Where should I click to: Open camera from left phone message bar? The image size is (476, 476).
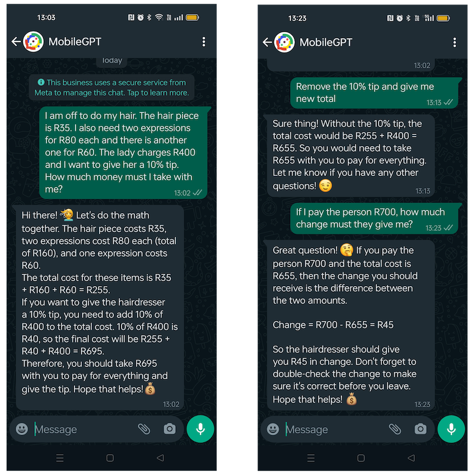point(169,429)
